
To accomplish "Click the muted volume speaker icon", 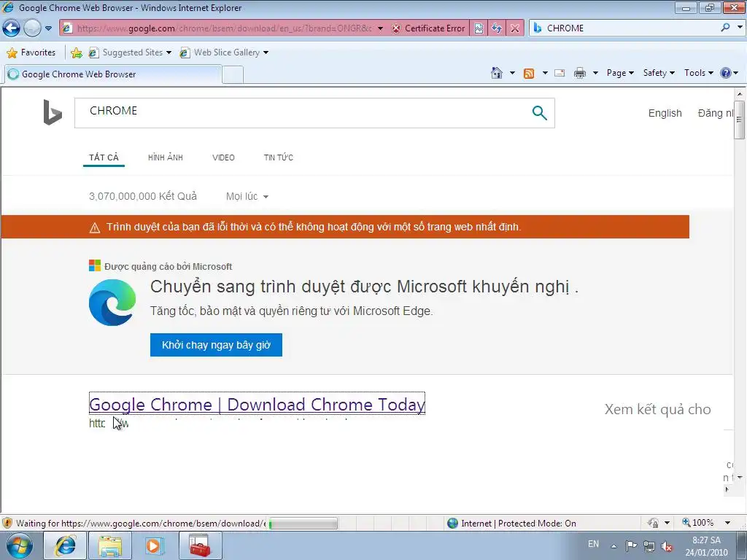I will [667, 546].
